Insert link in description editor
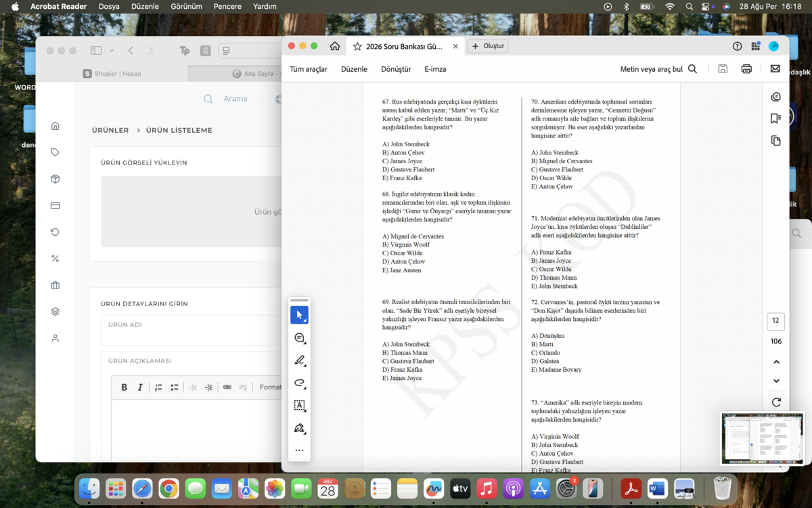The image size is (812, 508). (x=227, y=387)
